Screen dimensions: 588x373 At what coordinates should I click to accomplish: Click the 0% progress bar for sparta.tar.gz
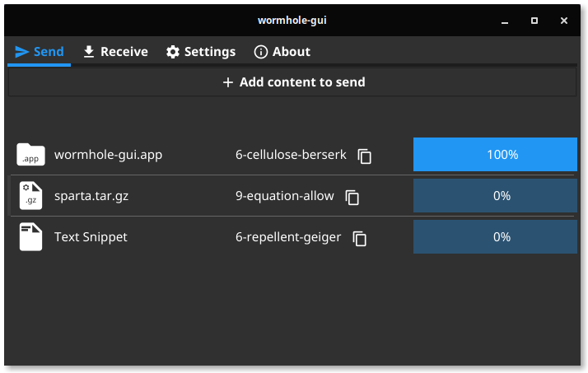pos(495,196)
